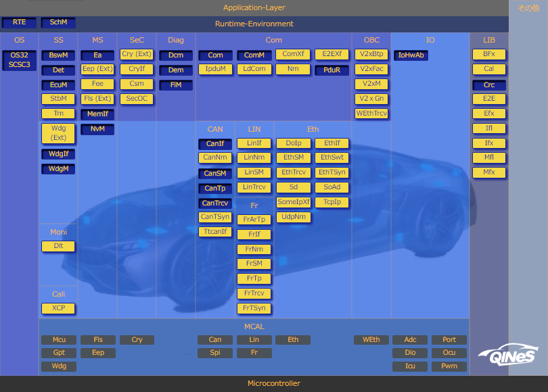Click the Microcontroller layer bar
The width and height of the screenshot is (548, 392).
pyautogui.click(x=274, y=383)
